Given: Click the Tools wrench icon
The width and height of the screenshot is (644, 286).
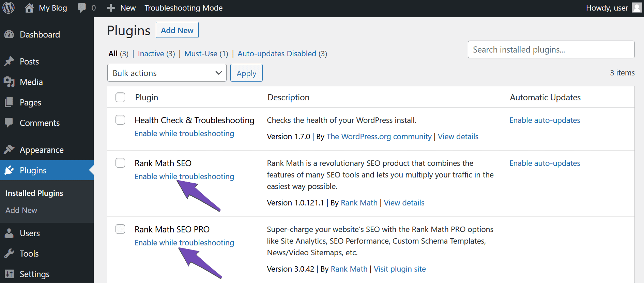Looking at the screenshot, I should [x=9, y=254].
